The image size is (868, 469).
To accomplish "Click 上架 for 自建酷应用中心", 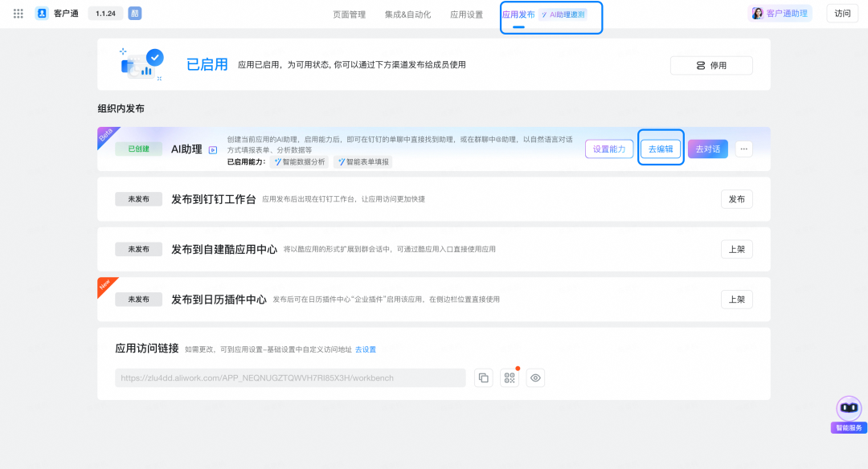I will 737,250.
